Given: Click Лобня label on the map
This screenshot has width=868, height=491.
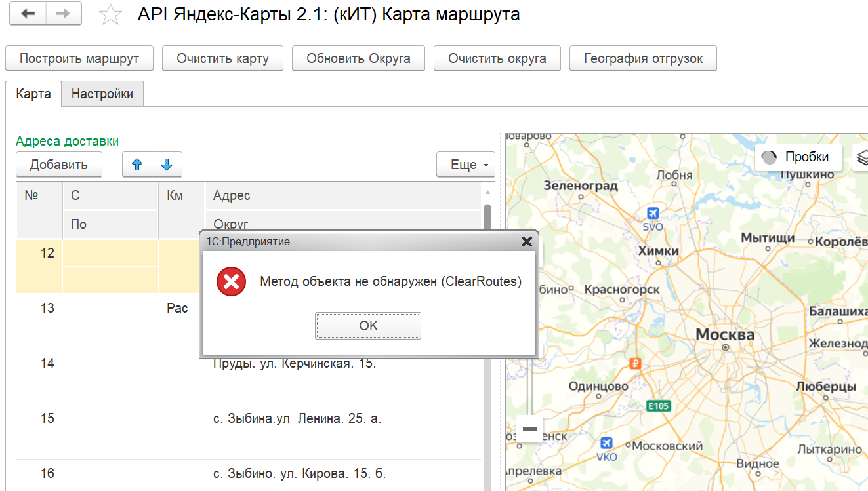Looking at the screenshot, I should pyautogui.click(x=674, y=175).
